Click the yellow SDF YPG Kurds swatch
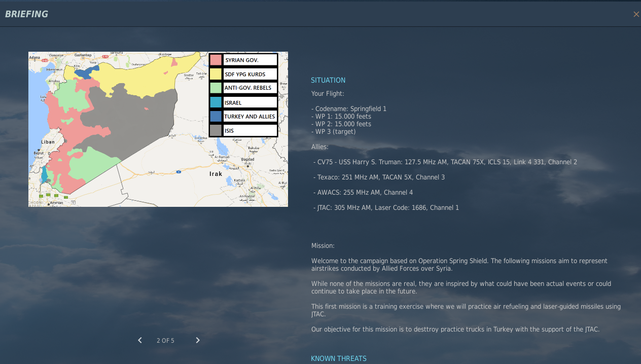The image size is (641, 364). [216, 74]
